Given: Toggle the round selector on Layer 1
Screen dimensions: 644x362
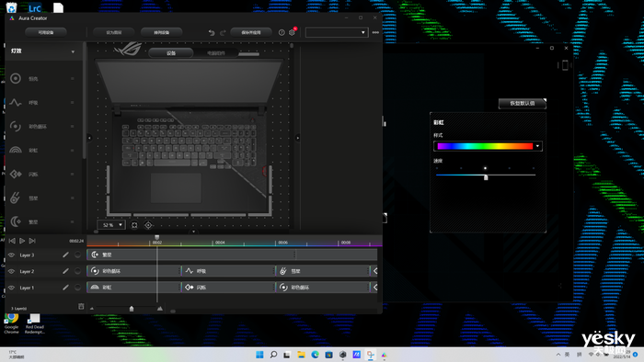Looking at the screenshot, I should [77, 288].
